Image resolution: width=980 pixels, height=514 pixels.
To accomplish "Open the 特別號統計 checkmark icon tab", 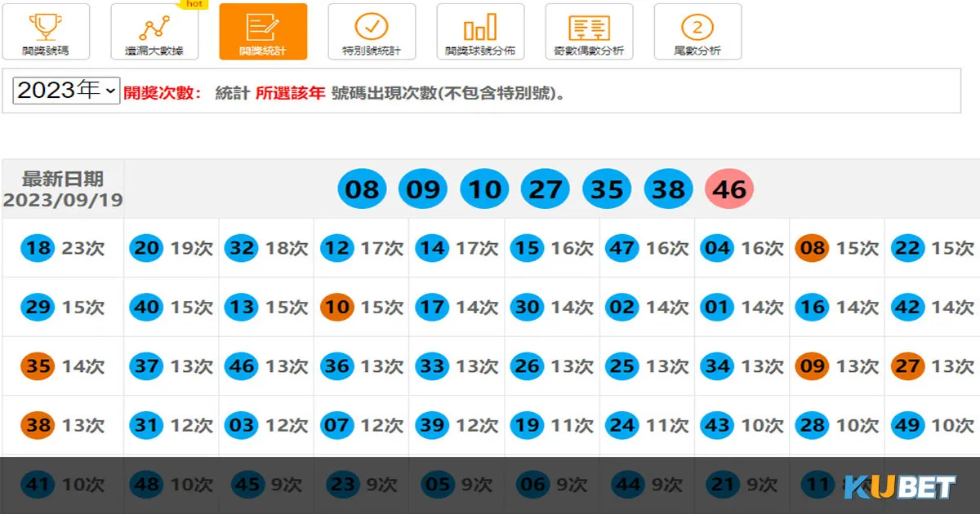I will click(x=372, y=32).
